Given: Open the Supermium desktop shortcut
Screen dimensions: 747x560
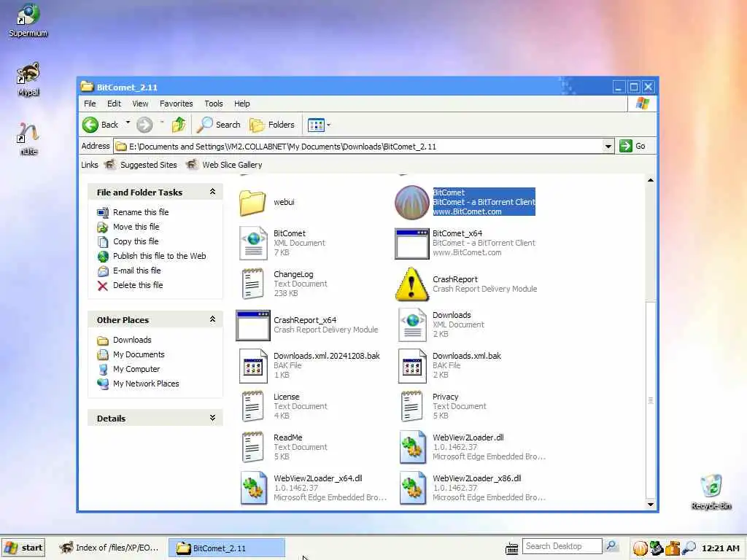Looking at the screenshot, I should [x=28, y=20].
